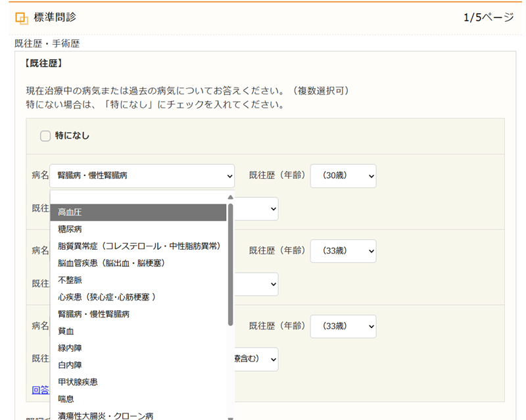Expand the (30歳) age dropdown
Viewport: 526px width, 420px height.
coord(343,175)
